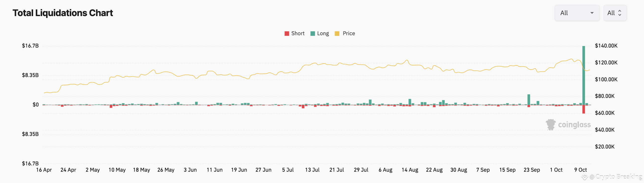
Task: Toggle the Long series legend label
Action: pos(323,33)
